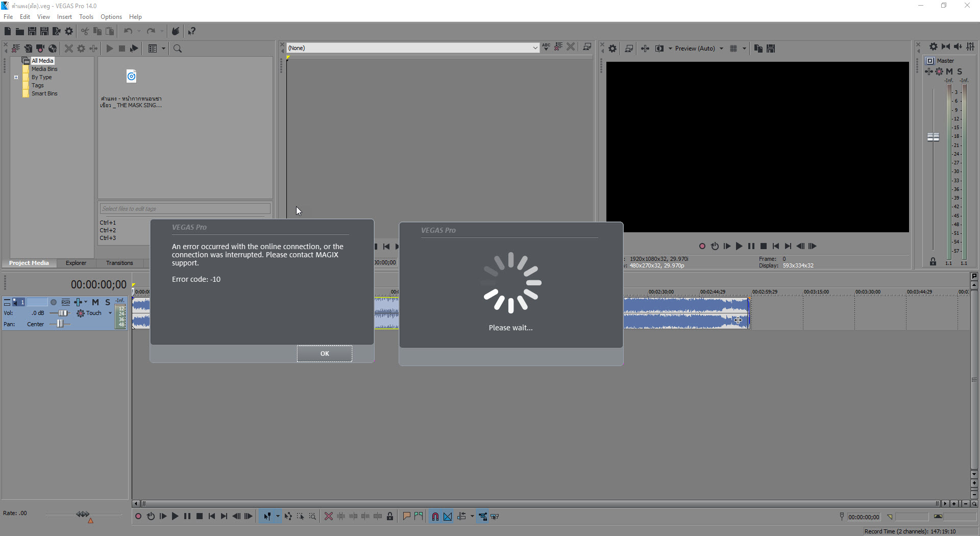Copy preview snapshot to clipboard
The width and height of the screenshot is (980, 536).
(758, 48)
